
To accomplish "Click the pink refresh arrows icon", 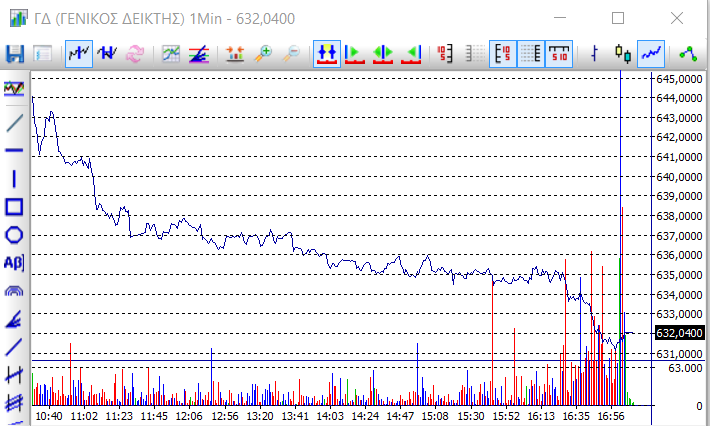I will pos(135,54).
